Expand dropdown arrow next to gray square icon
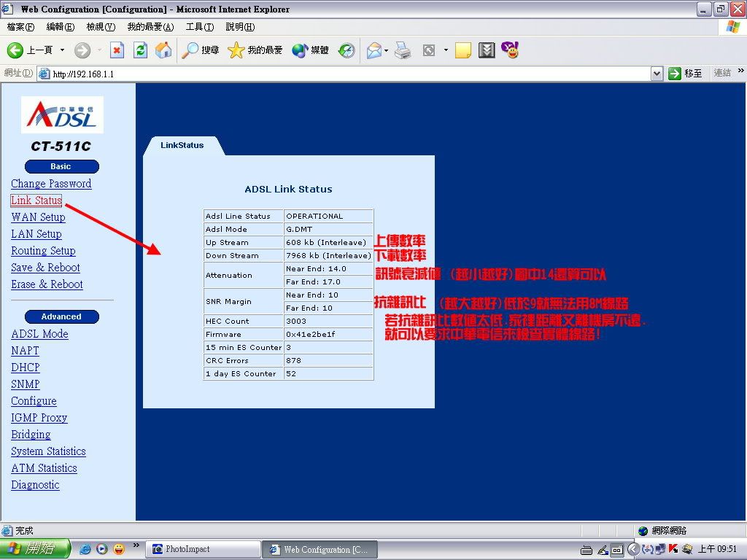The image size is (747, 560). (x=446, y=50)
